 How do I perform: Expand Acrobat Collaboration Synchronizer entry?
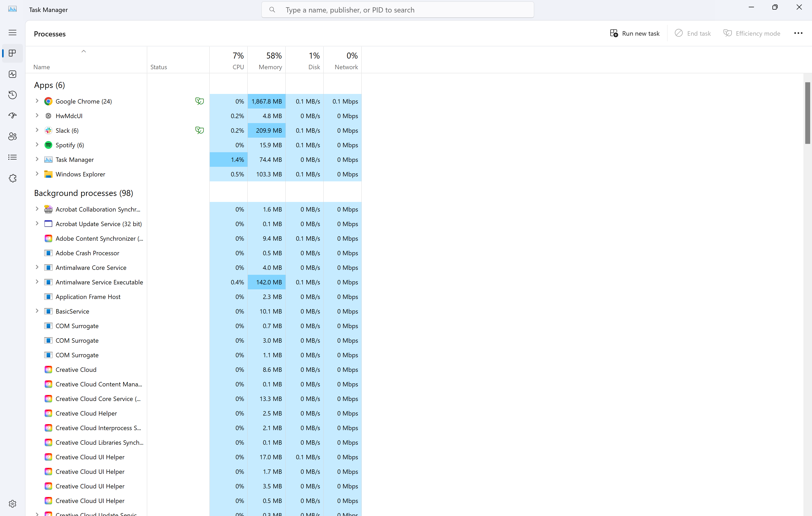tap(37, 209)
